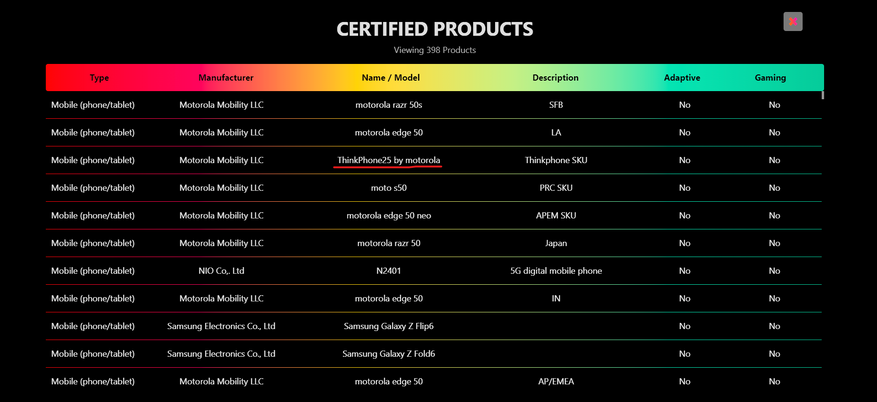Sort by the Type column header
Viewport: 877px width, 402px height.
99,78
